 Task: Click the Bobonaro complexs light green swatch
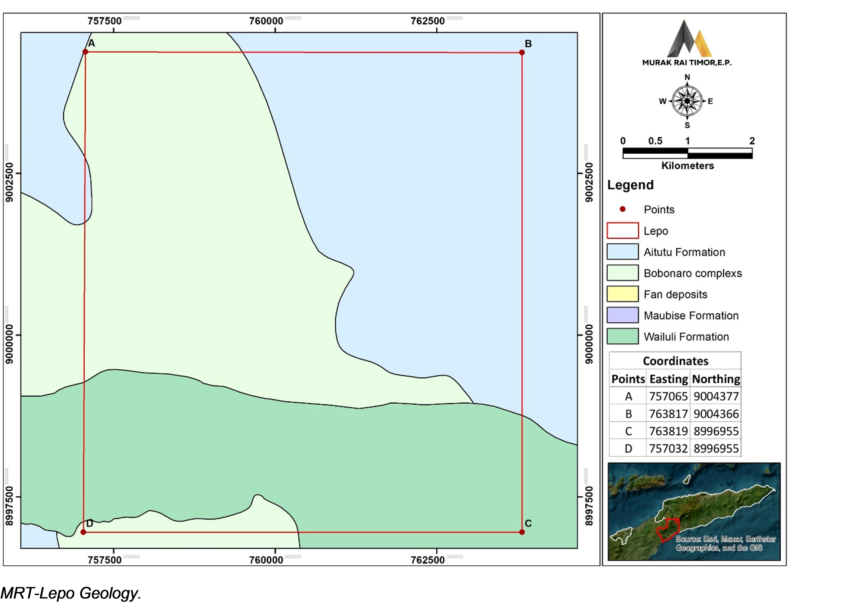[x=622, y=273]
